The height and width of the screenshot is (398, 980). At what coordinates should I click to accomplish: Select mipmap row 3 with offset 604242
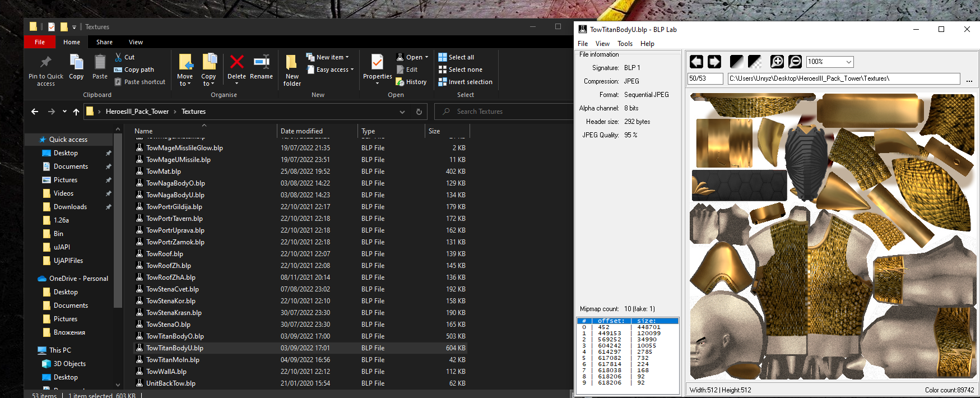pos(628,346)
